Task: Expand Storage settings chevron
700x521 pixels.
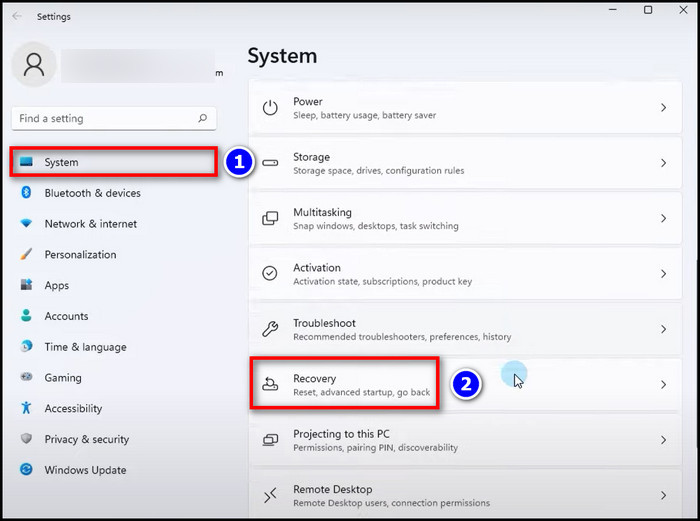Action: pyautogui.click(x=663, y=163)
